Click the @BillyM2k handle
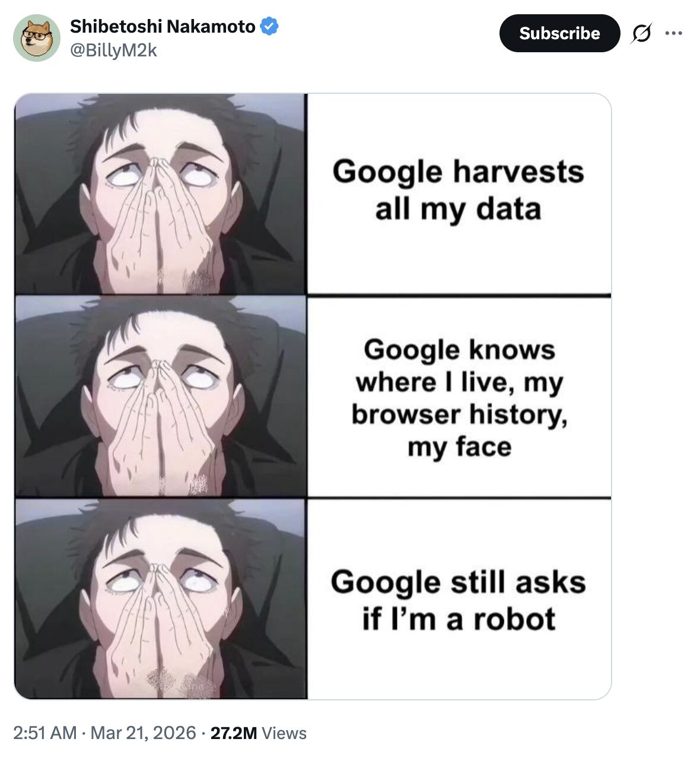The image size is (700, 761). pos(113,51)
